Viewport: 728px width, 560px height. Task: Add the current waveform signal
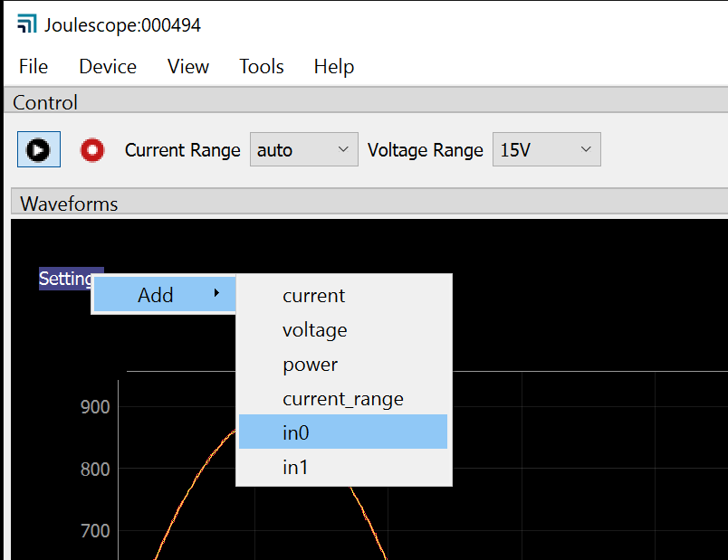(343, 296)
